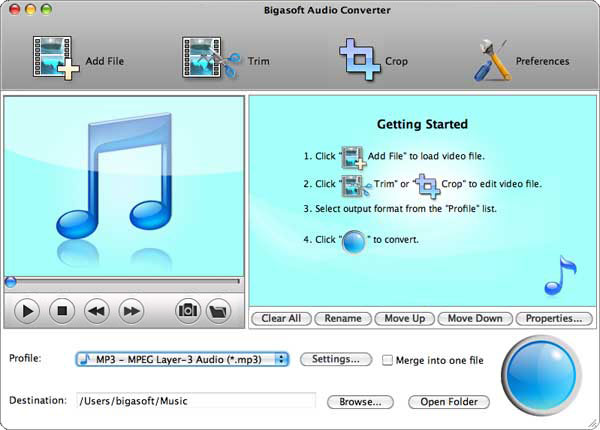Click the "Getting Started" heading
Viewport: 600px width, 430px height.
422,124
